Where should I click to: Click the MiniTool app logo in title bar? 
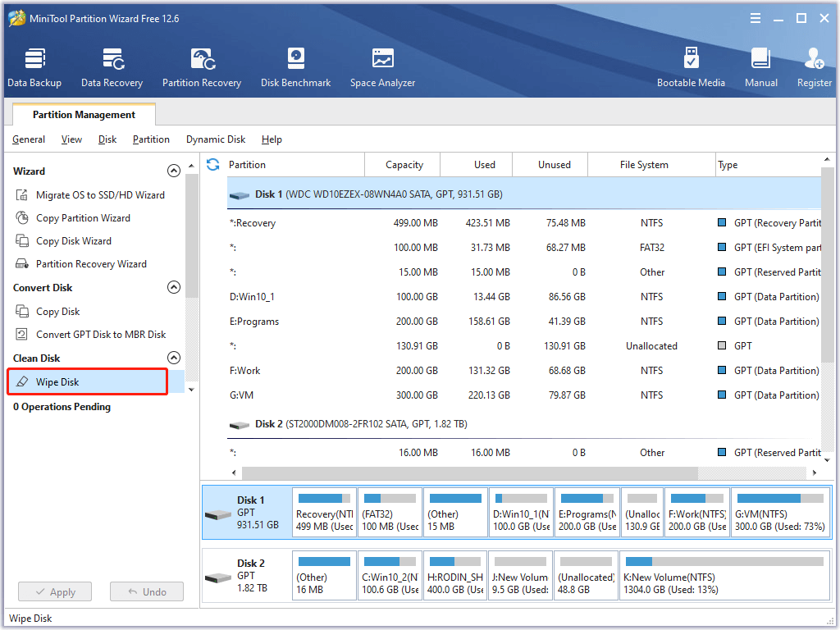tap(16, 18)
